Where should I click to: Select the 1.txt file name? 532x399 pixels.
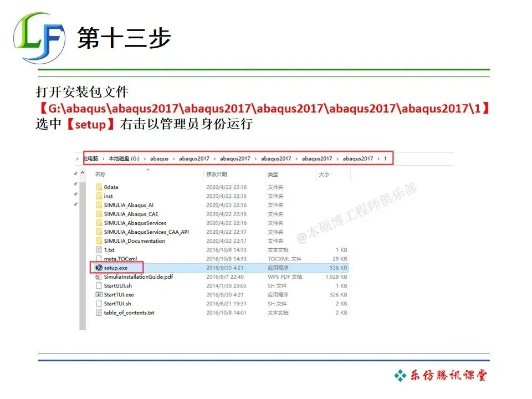[x=109, y=250]
